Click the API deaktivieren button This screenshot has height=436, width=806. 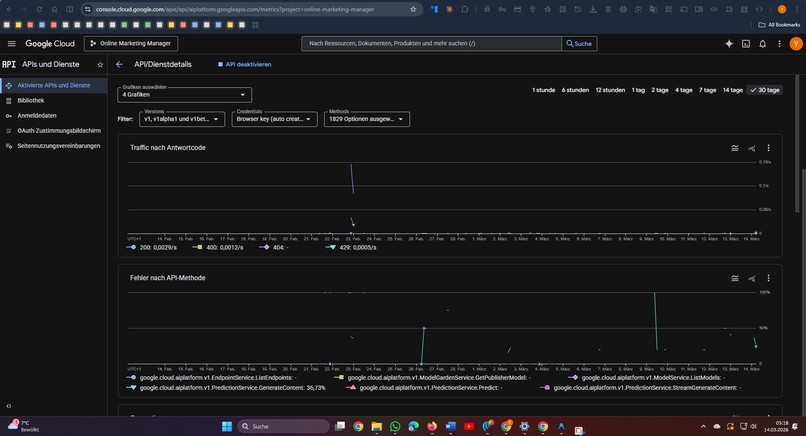click(x=245, y=64)
